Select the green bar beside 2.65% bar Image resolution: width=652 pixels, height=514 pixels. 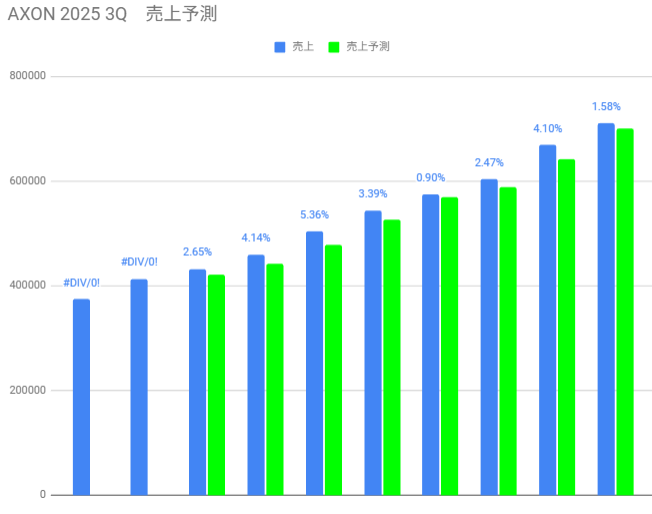tap(216, 385)
